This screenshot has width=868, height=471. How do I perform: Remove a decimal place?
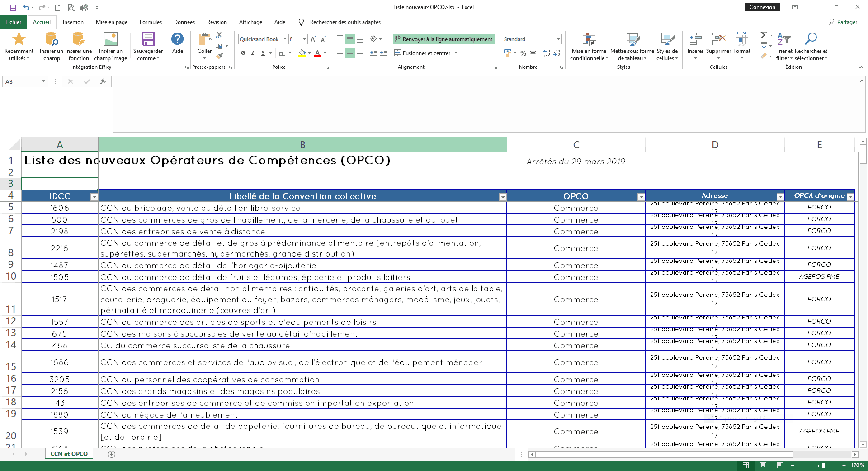[557, 53]
